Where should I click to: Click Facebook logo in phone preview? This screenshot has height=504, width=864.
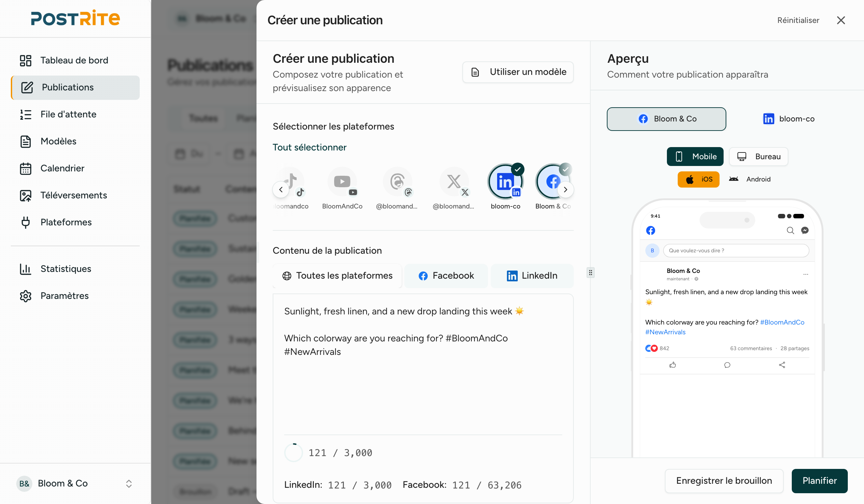click(x=650, y=230)
